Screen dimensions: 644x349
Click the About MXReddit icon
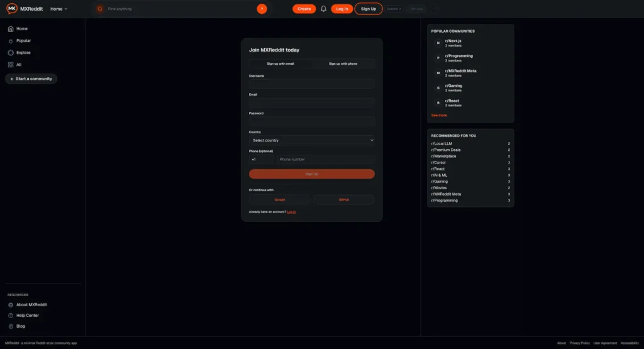point(11,304)
